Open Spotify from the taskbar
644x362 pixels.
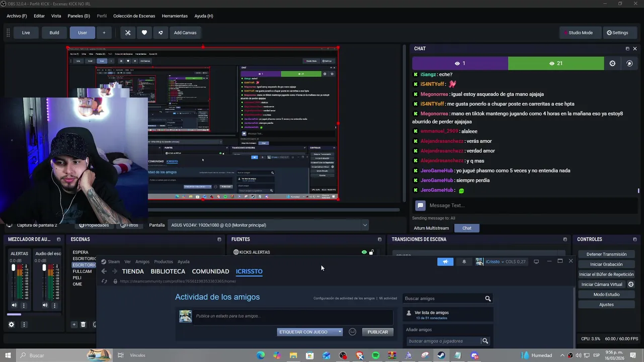point(376,355)
